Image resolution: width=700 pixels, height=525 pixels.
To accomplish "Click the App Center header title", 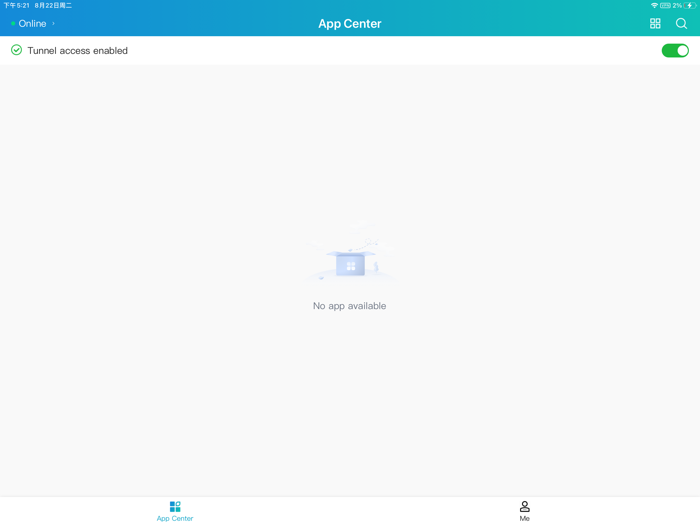I will [350, 24].
